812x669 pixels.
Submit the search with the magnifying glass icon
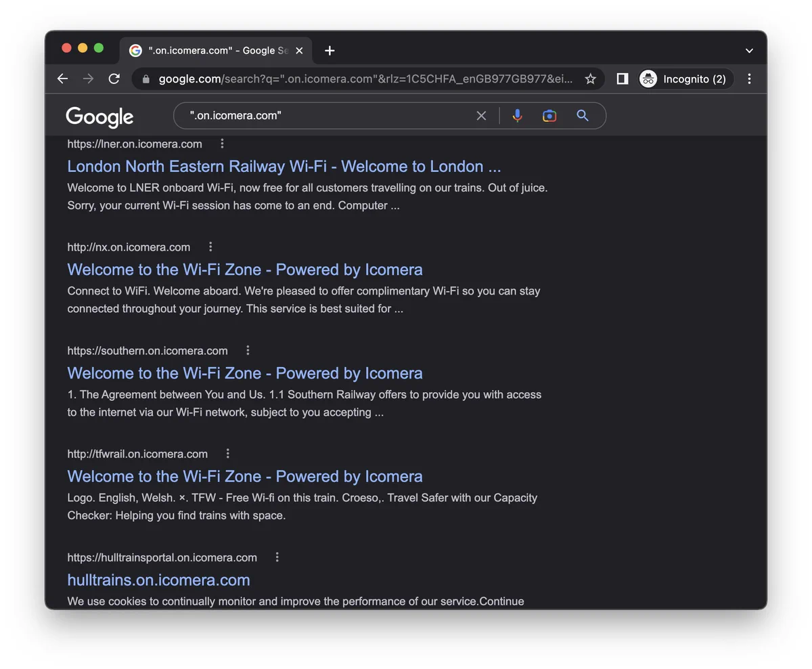[583, 116]
